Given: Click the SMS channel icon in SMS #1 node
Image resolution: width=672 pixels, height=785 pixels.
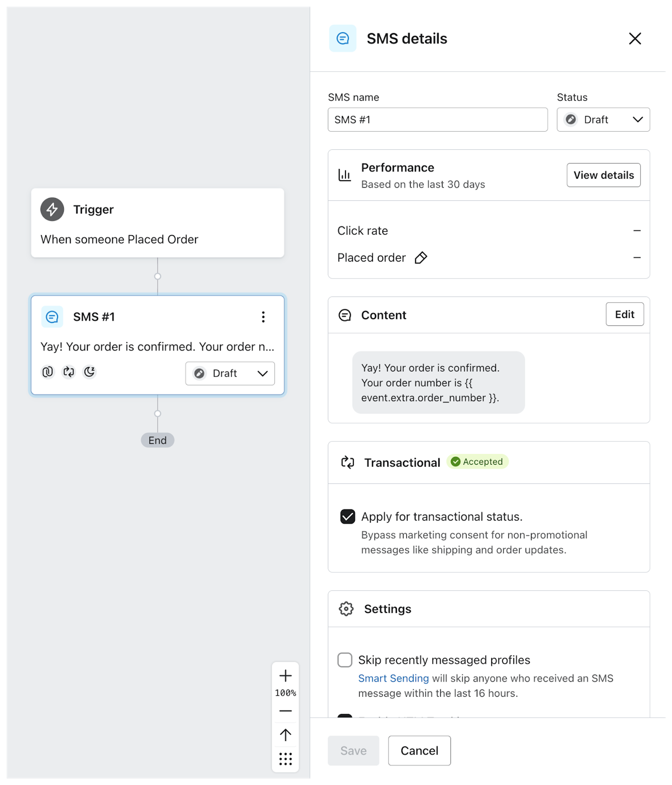Looking at the screenshot, I should [53, 317].
